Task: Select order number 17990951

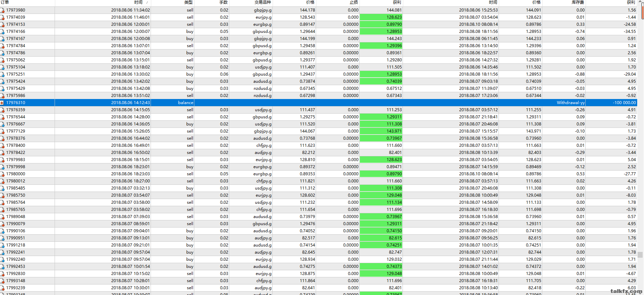Action: click(x=16, y=238)
